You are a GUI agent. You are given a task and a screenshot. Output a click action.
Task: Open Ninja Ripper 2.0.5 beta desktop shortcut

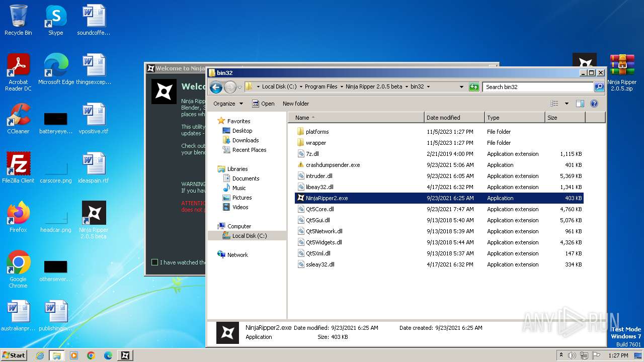(94, 220)
